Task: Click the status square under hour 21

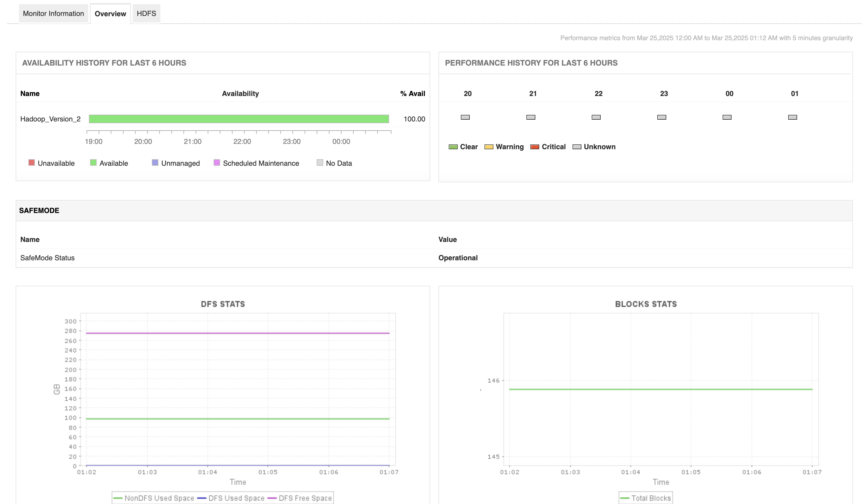Action: pos(530,117)
